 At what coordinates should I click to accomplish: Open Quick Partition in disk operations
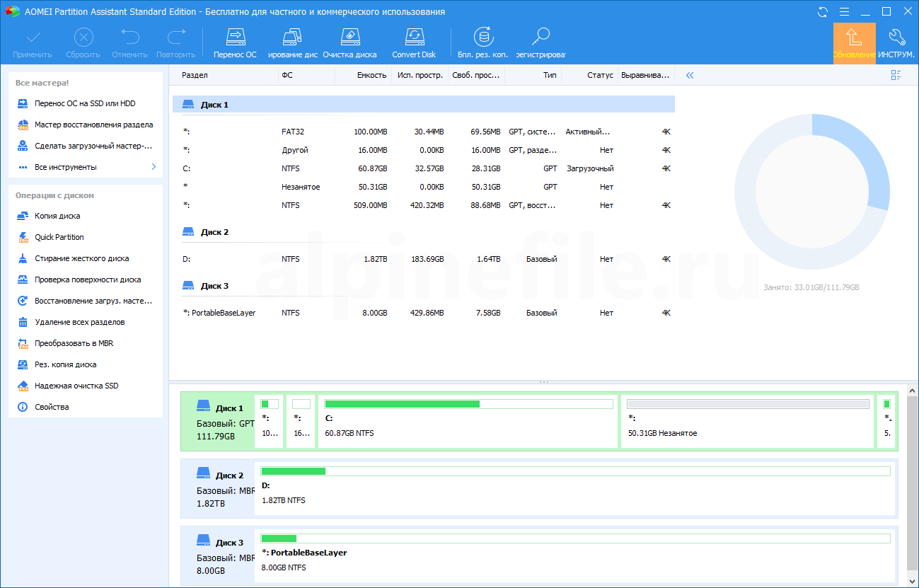59,237
